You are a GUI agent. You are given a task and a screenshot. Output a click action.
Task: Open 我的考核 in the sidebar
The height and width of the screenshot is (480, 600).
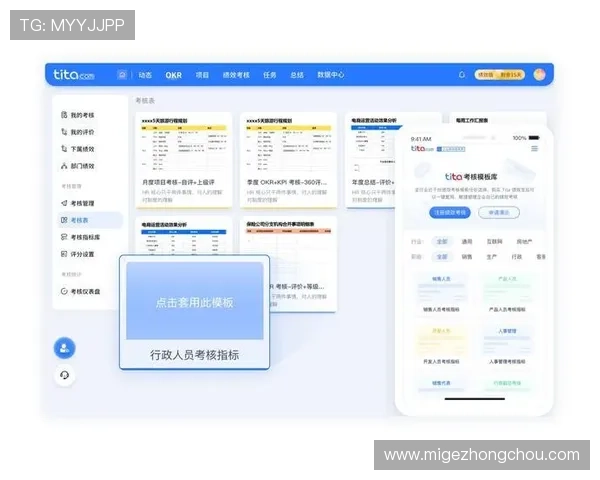click(x=78, y=115)
